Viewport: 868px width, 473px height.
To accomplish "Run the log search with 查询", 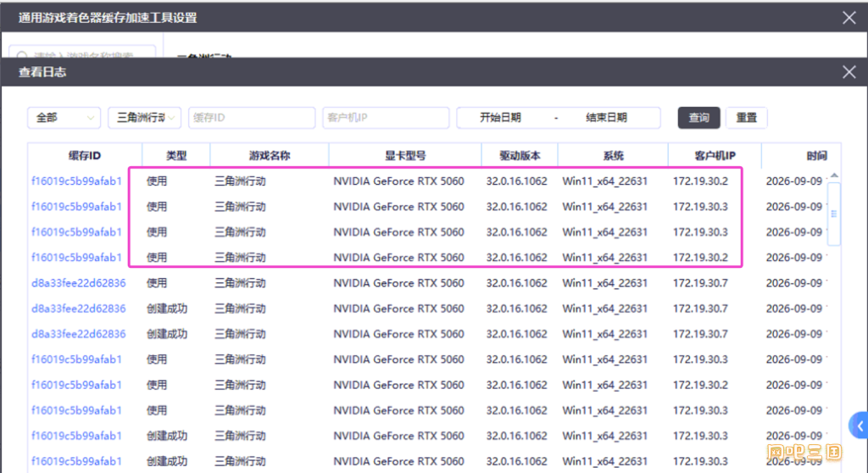I will pyautogui.click(x=698, y=118).
